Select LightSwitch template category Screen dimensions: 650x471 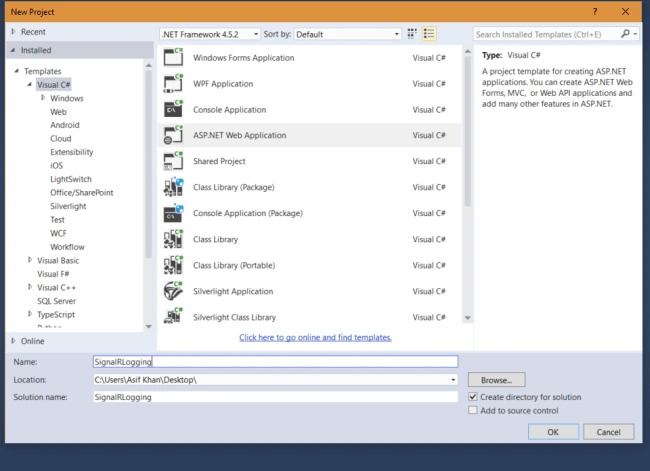[x=71, y=179]
